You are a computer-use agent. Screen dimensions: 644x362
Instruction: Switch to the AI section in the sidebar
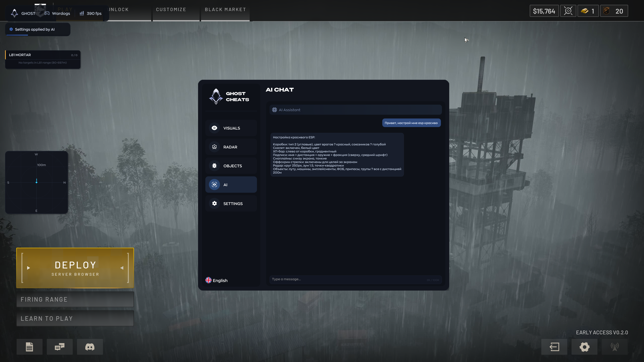(x=231, y=185)
